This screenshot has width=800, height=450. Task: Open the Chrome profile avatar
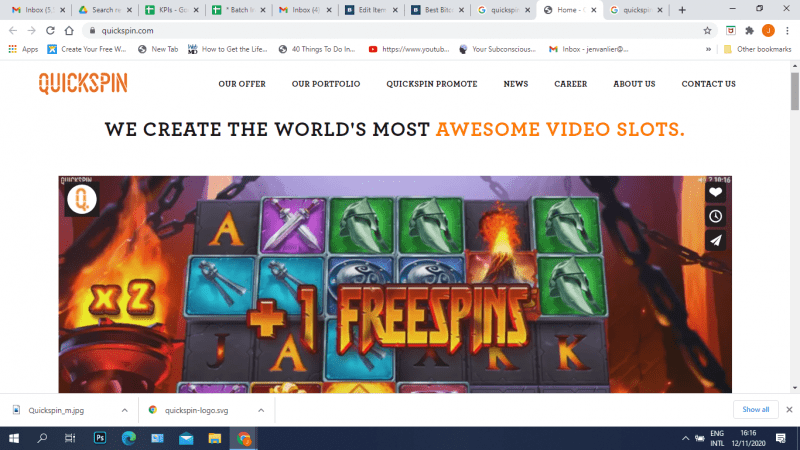(768, 31)
